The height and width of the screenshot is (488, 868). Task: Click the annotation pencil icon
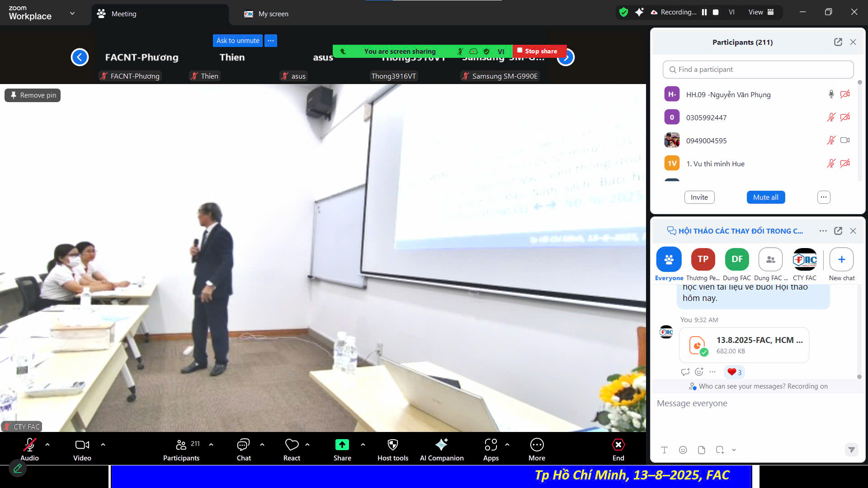coord(18,468)
